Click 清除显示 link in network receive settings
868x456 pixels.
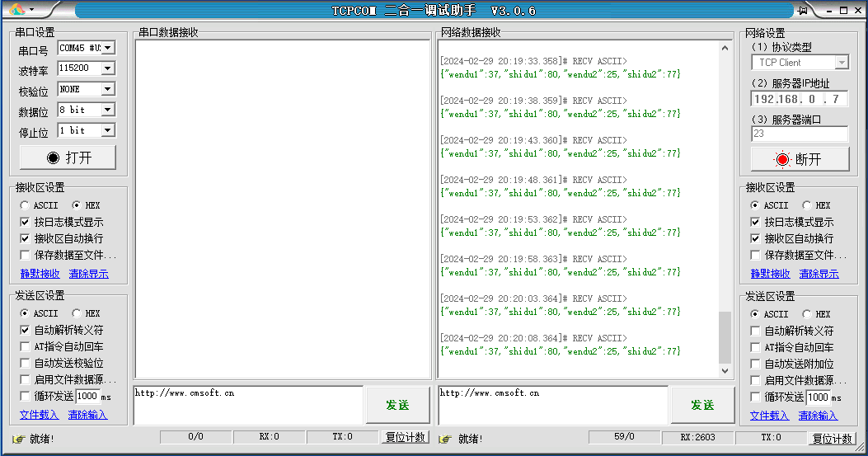pos(819,274)
